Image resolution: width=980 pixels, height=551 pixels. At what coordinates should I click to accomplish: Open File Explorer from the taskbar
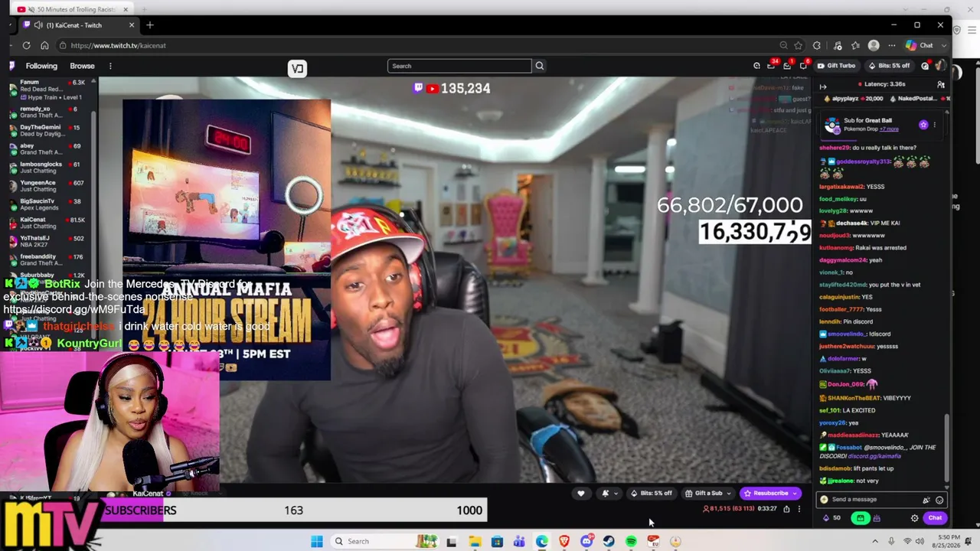(475, 541)
